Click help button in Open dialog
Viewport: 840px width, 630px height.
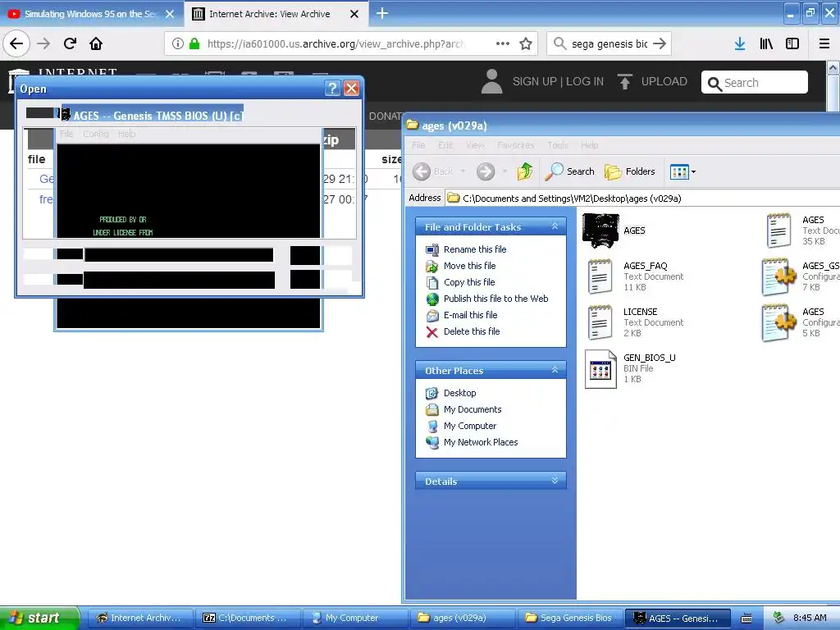tap(333, 89)
